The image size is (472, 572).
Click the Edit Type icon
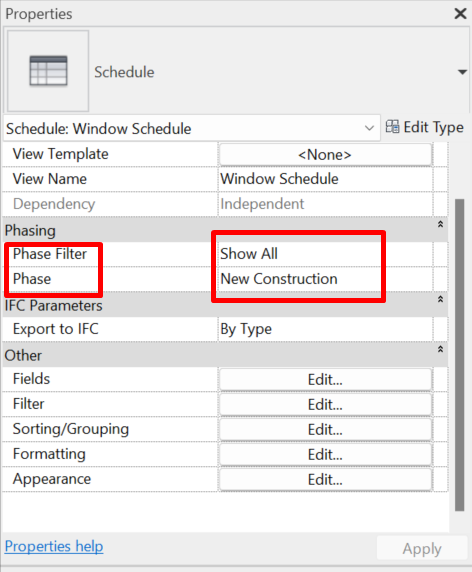click(x=393, y=127)
